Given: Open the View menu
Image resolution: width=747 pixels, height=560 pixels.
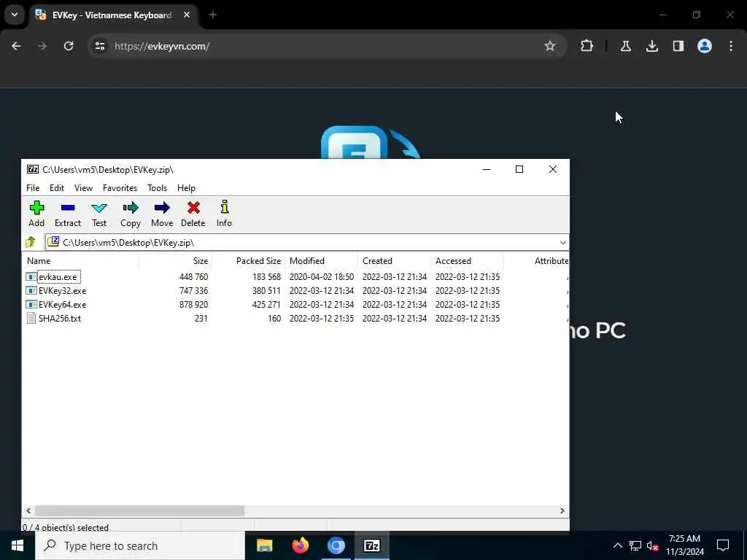Looking at the screenshot, I should pyautogui.click(x=83, y=188).
